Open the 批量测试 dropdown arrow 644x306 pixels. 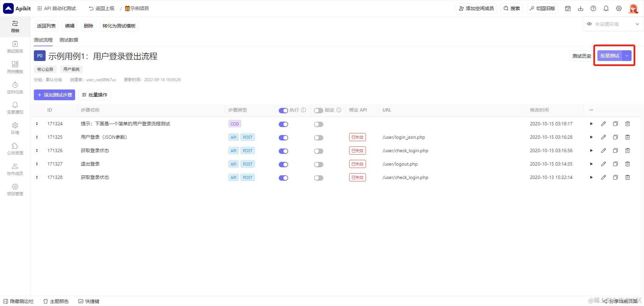click(627, 56)
